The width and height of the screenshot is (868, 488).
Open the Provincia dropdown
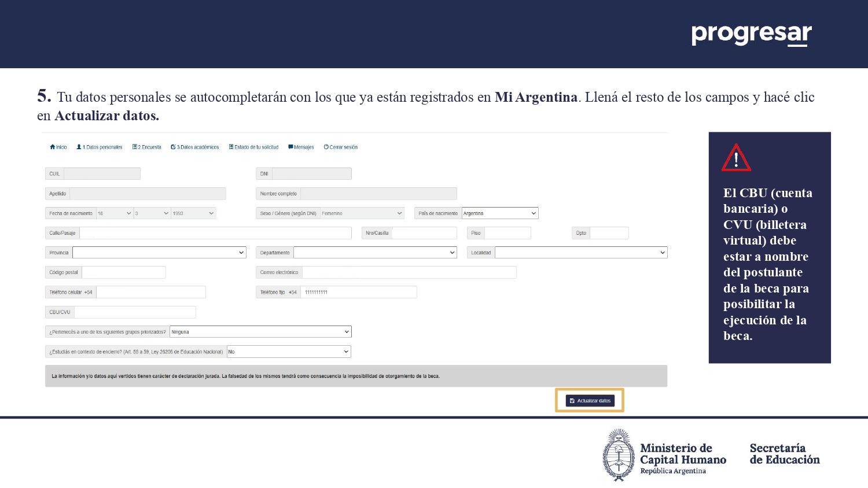[159, 253]
